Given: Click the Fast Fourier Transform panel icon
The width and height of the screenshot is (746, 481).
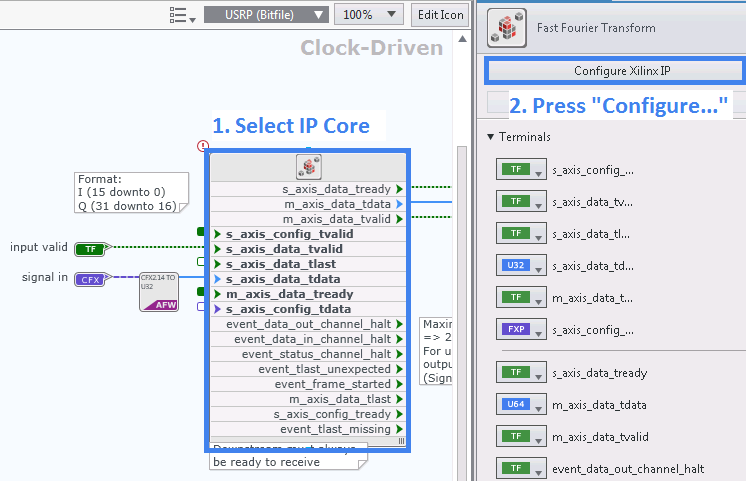Looking at the screenshot, I should coord(507,28).
